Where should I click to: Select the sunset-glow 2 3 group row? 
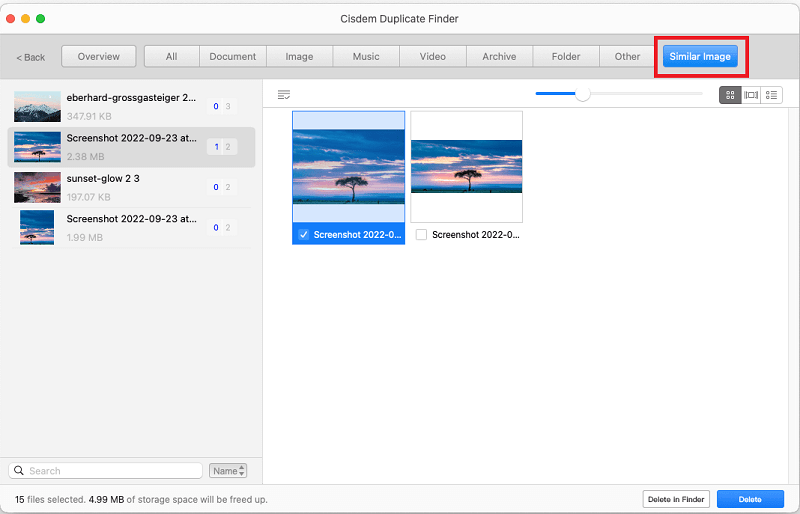click(131, 187)
